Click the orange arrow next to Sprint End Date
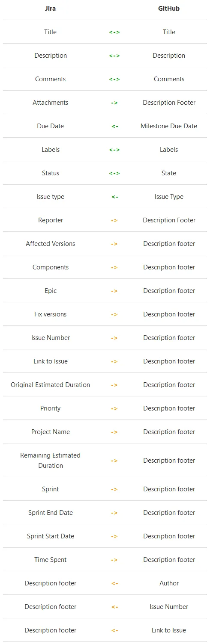Image resolution: width=210 pixels, height=644 pixels. pos(114,513)
